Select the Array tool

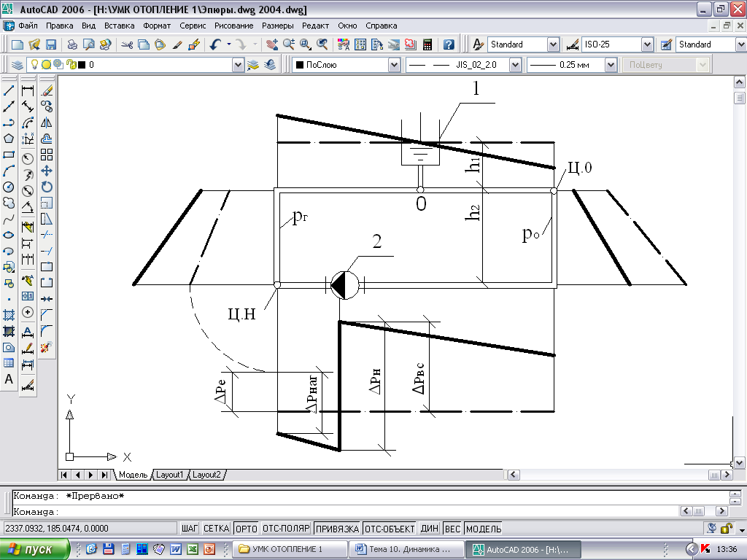[x=47, y=155]
